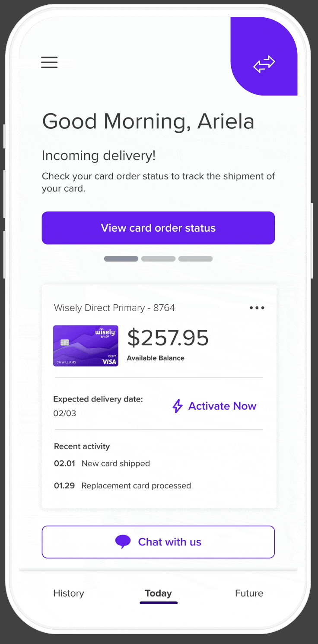The image size is (318, 644).
Task: Go to the Future tab
Action: point(249,593)
